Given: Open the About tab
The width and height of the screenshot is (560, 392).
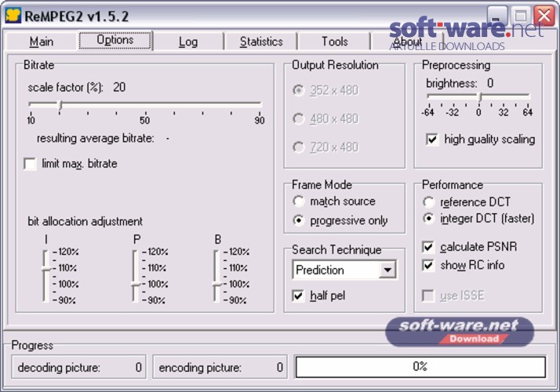Looking at the screenshot, I should (408, 42).
